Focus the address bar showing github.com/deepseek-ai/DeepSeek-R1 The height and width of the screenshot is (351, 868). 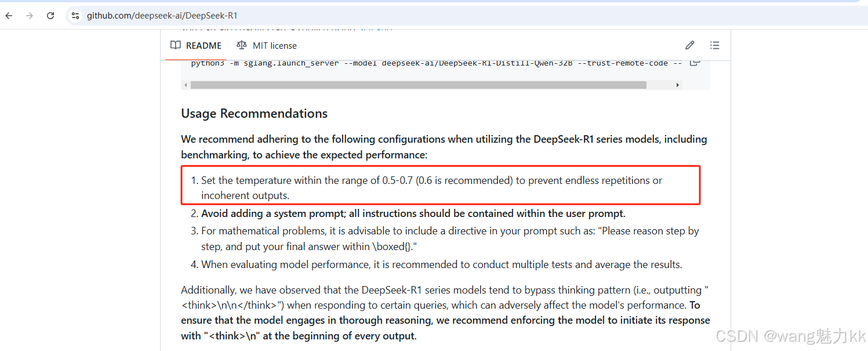[x=162, y=16]
